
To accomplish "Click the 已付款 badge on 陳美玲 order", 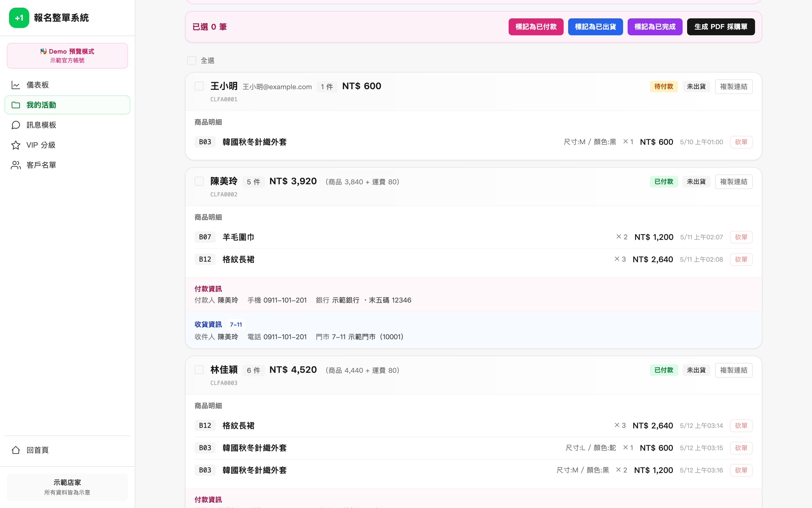I will [664, 182].
